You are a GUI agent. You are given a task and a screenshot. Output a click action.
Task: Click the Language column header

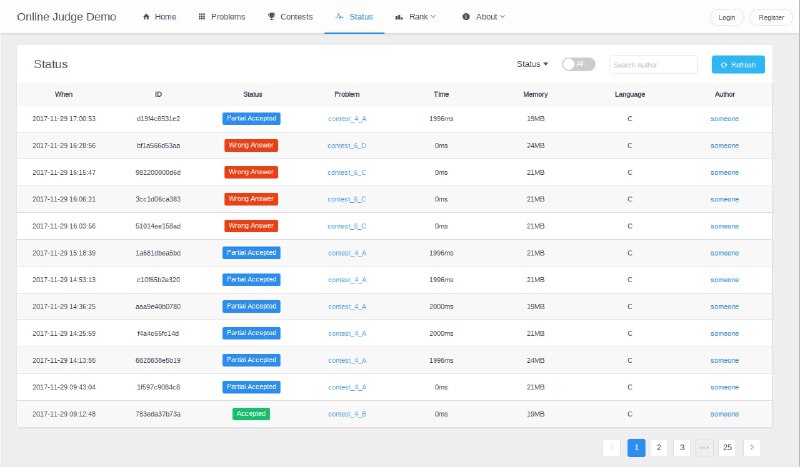[630, 94]
